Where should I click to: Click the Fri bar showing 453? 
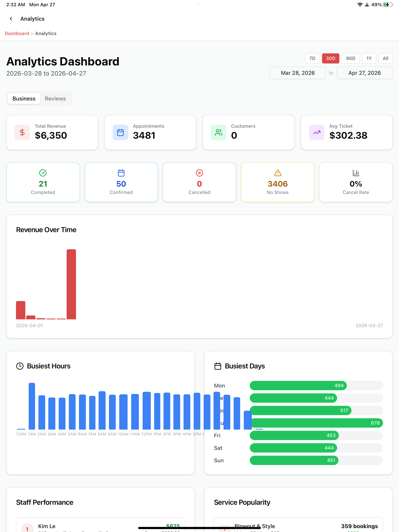click(294, 435)
